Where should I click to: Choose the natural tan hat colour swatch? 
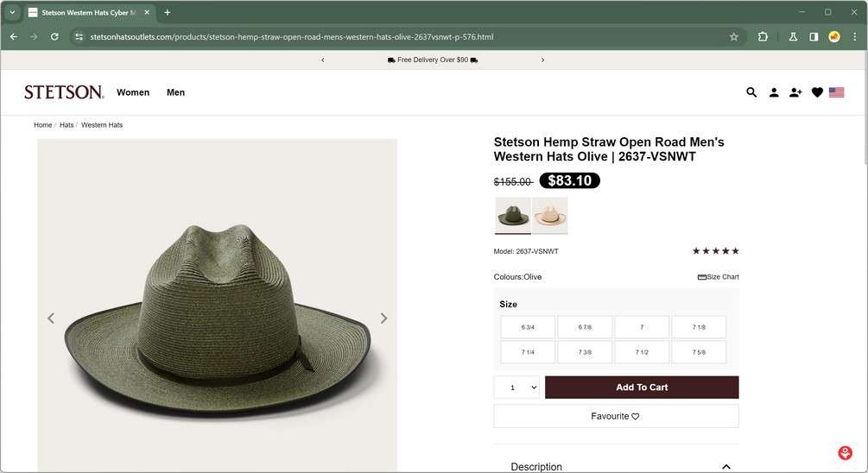(x=549, y=215)
